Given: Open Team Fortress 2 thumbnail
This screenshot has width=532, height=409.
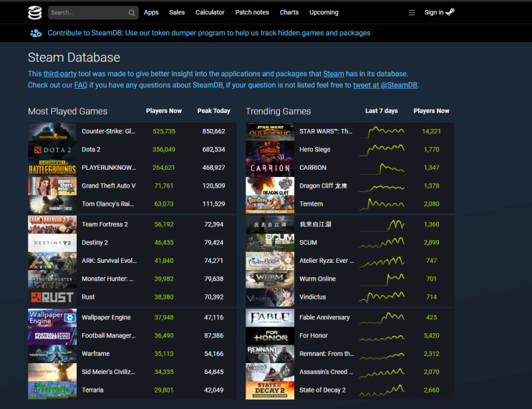Looking at the screenshot, I should [52, 225].
